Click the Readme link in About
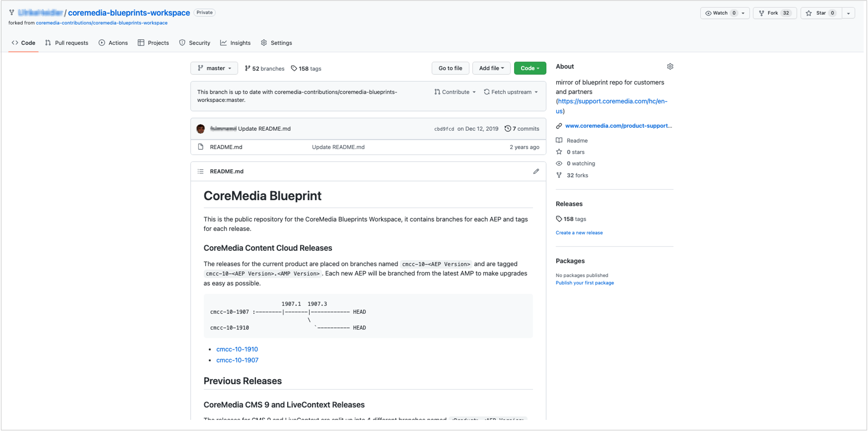The height and width of the screenshot is (431, 868). (577, 140)
